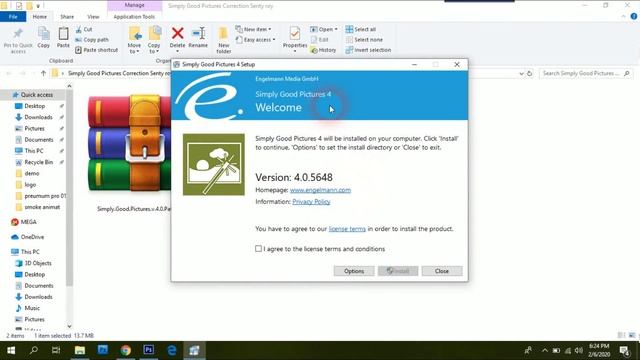Screen dimensions: 640x360
Task: Switch to the View ribbon tab
Action: tap(93, 17)
